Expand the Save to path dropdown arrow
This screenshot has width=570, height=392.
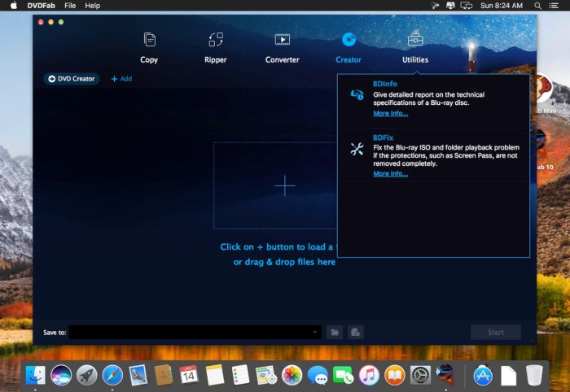tap(315, 332)
